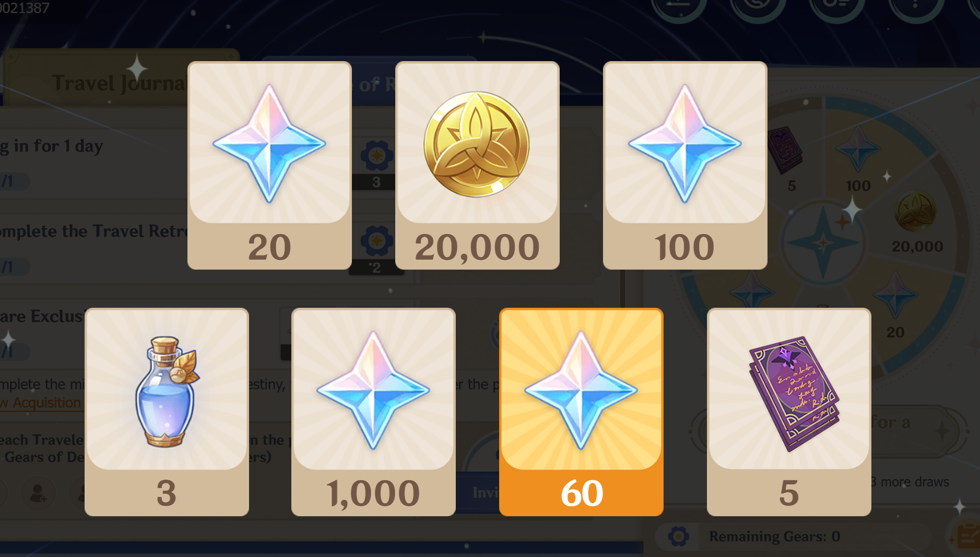Screen dimensions: 980x557
Task: Click the gear icon labeled 2
Action: point(376,241)
